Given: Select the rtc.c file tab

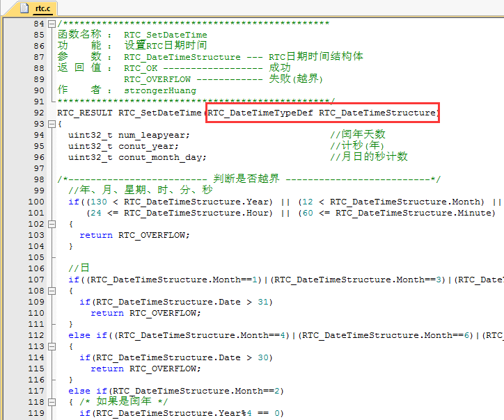Looking at the screenshot, I should [31, 8].
